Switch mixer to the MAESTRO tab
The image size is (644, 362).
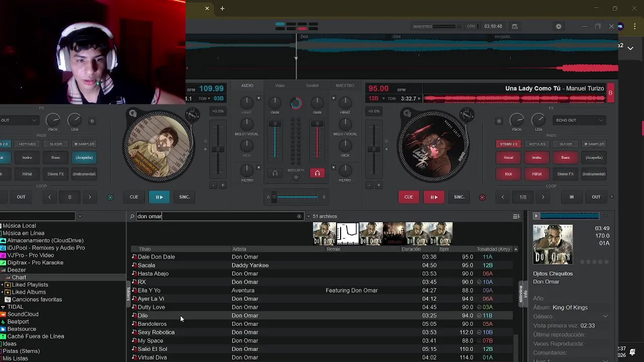click(345, 85)
